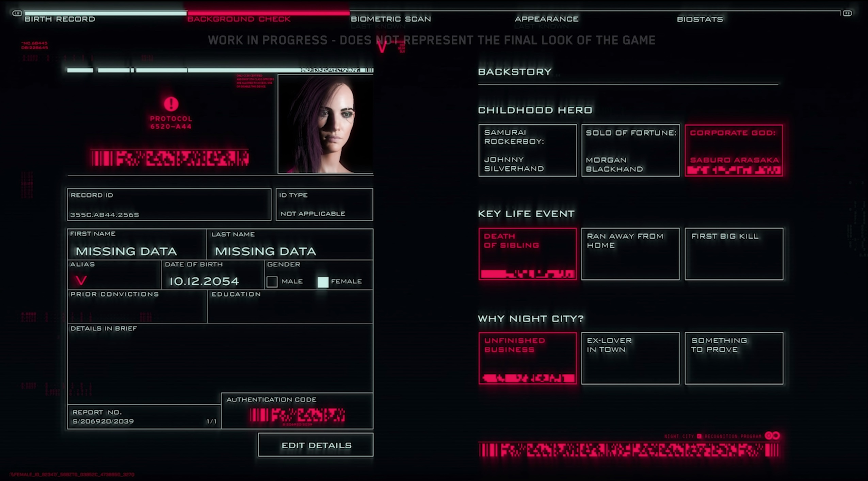
Task: Click the Birth Record tab
Action: click(x=60, y=19)
